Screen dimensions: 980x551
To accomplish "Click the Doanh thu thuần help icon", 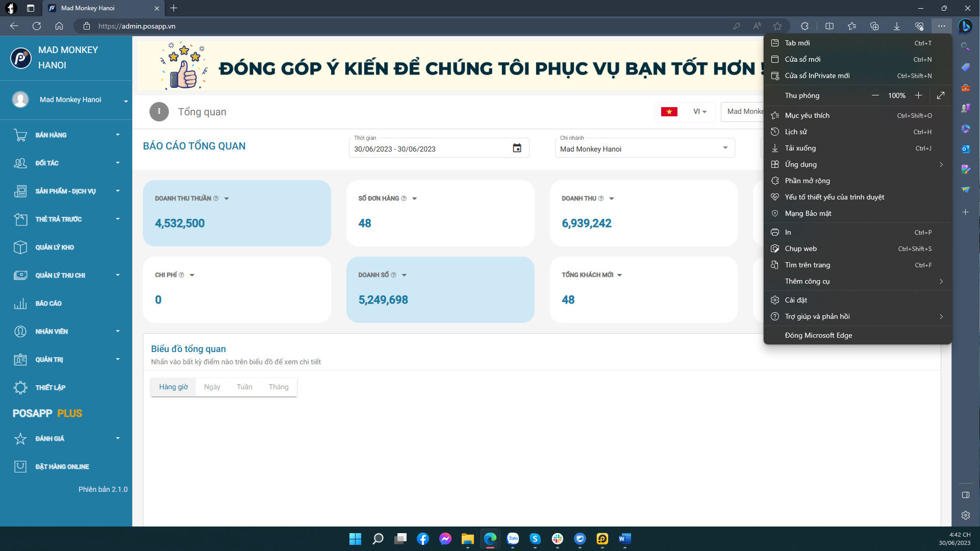I will (216, 198).
